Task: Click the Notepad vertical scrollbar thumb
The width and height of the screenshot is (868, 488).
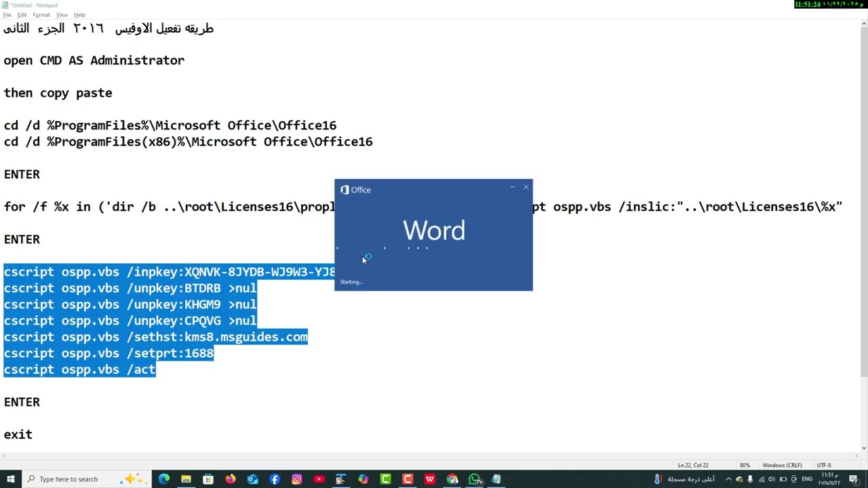Action: coord(864,203)
